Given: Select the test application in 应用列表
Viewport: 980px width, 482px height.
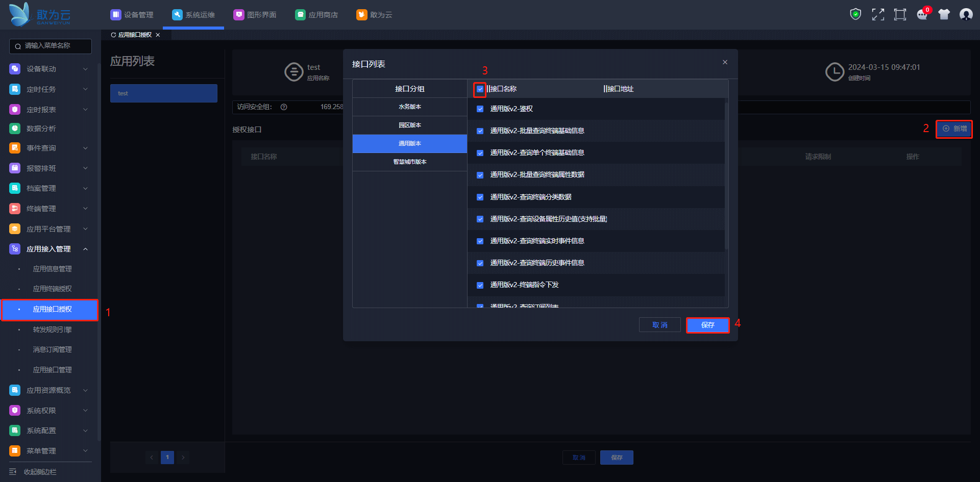Looking at the screenshot, I should pyautogui.click(x=164, y=93).
